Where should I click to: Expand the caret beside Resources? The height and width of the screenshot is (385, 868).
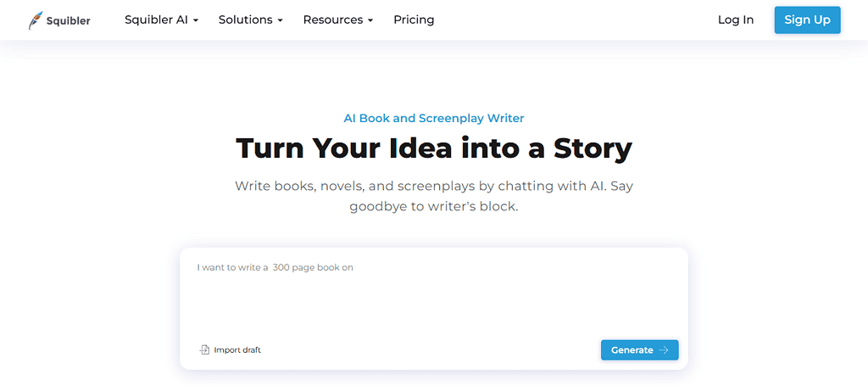click(x=370, y=20)
